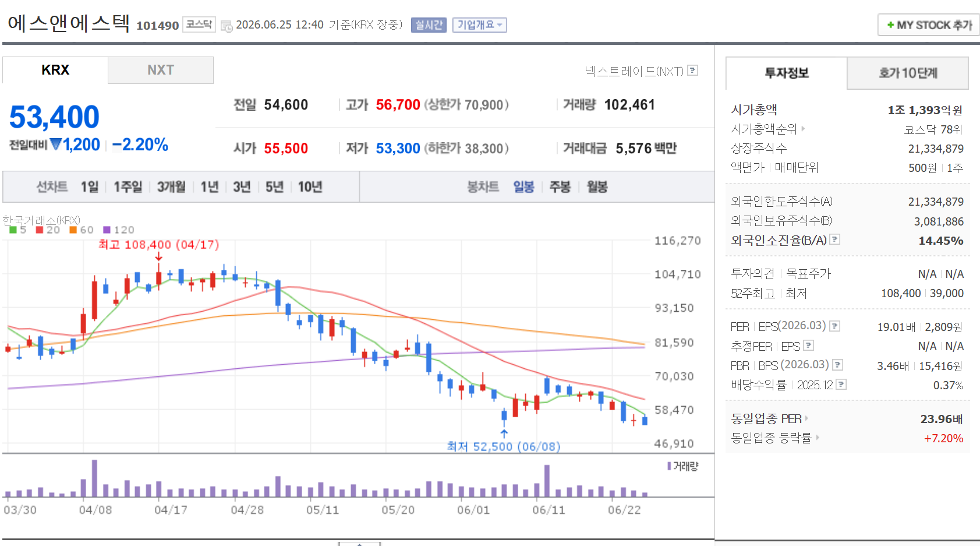Click the red 20-day moving average swatch
The height and width of the screenshot is (546, 980).
click(40, 230)
